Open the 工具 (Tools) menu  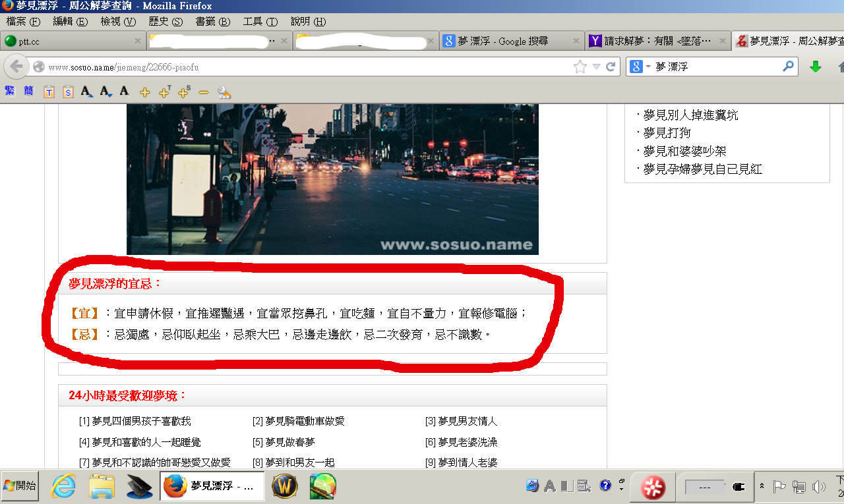(260, 21)
